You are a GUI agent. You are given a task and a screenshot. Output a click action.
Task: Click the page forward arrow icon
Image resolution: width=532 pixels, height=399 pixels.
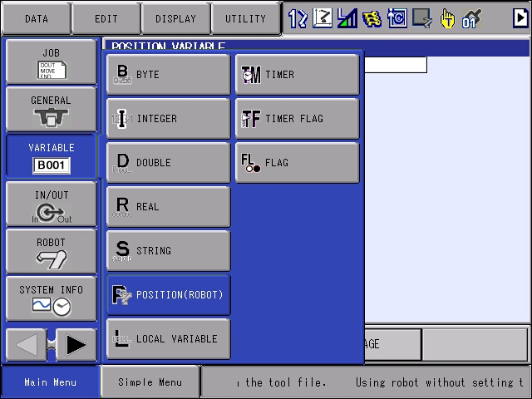tap(520, 17)
